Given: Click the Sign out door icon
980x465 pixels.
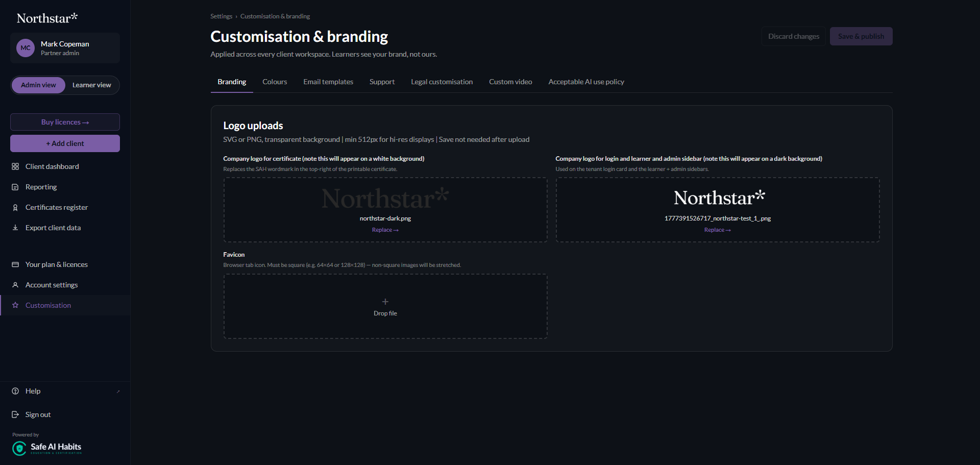Looking at the screenshot, I should click(x=15, y=414).
